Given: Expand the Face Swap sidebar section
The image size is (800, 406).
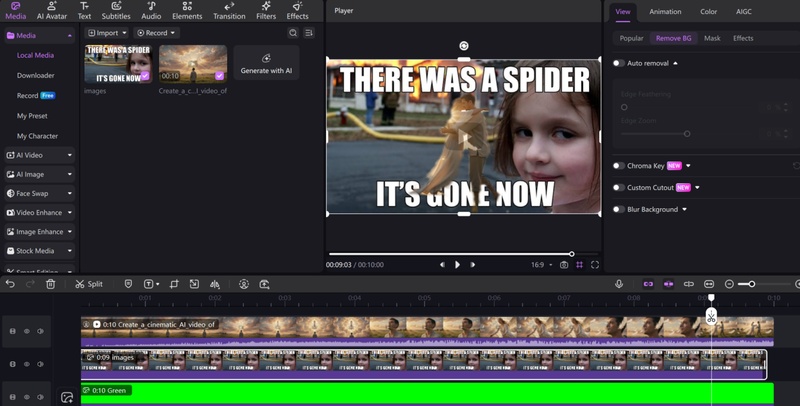Looking at the screenshot, I should [39, 193].
